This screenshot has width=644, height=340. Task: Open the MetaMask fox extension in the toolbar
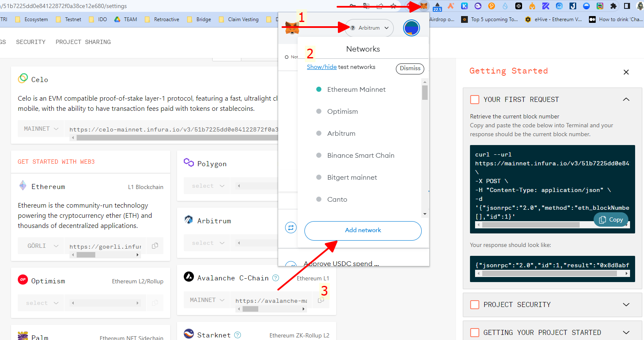click(423, 6)
